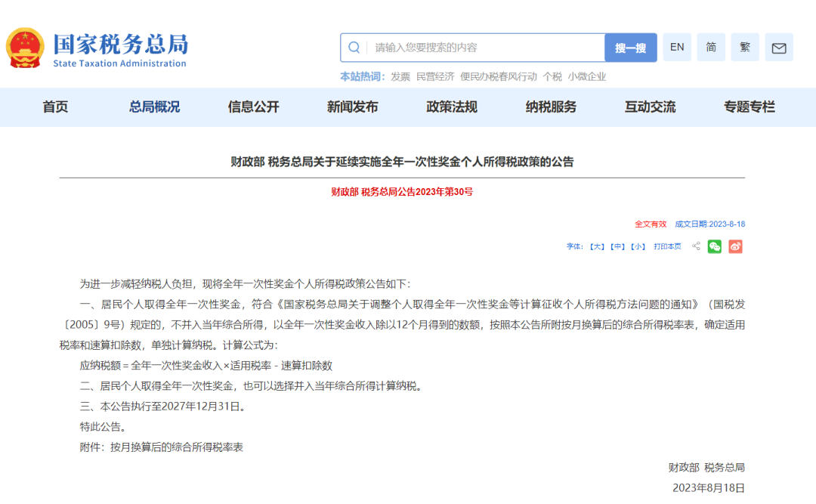Click hot keyword 民营经济

435,76
